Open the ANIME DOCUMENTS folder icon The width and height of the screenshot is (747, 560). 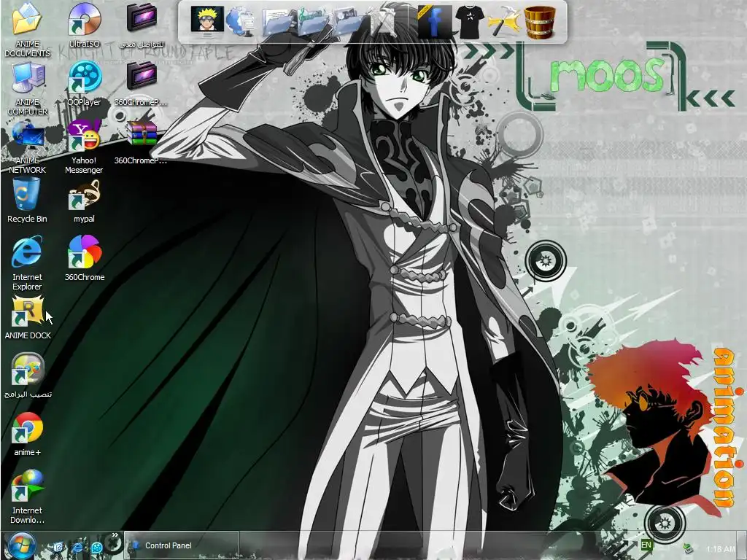point(27,19)
